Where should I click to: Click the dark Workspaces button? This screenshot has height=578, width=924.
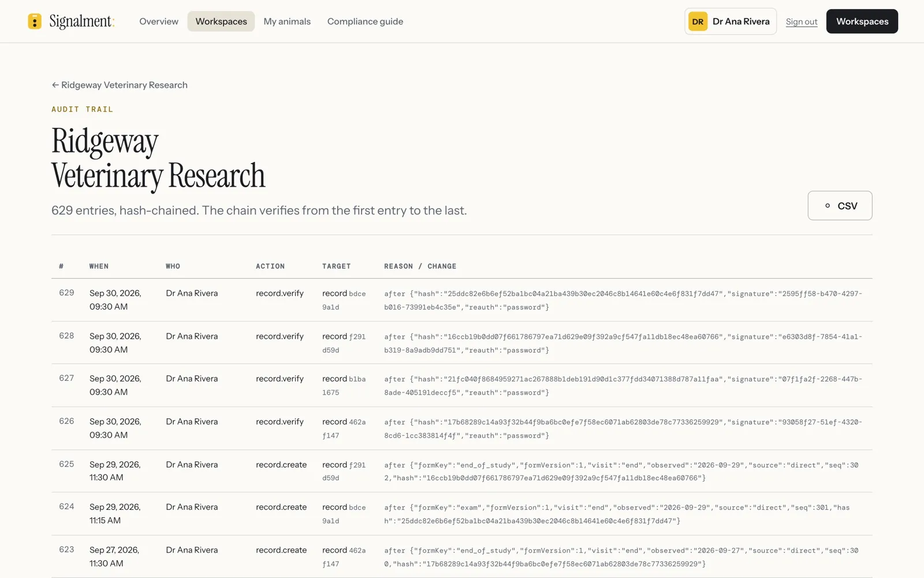coord(862,21)
